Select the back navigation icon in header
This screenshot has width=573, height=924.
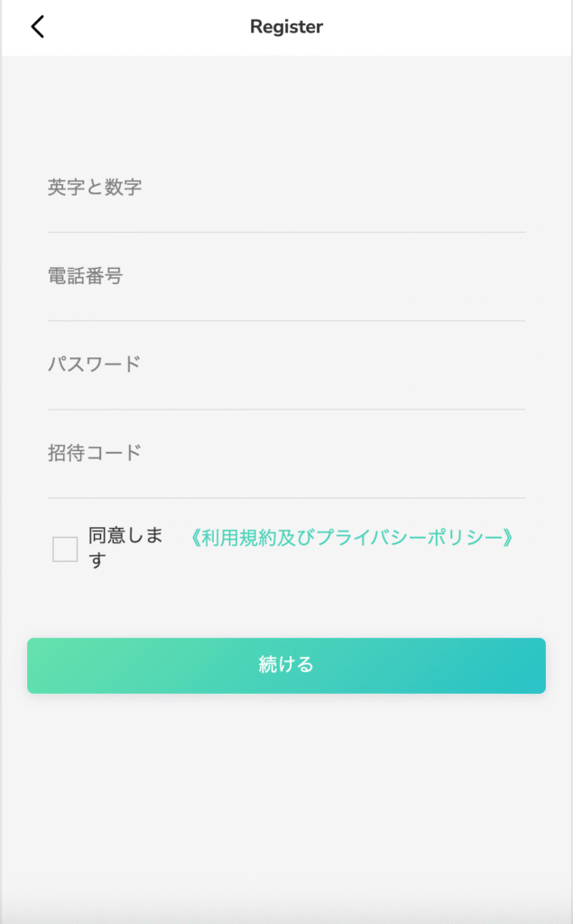[36, 26]
